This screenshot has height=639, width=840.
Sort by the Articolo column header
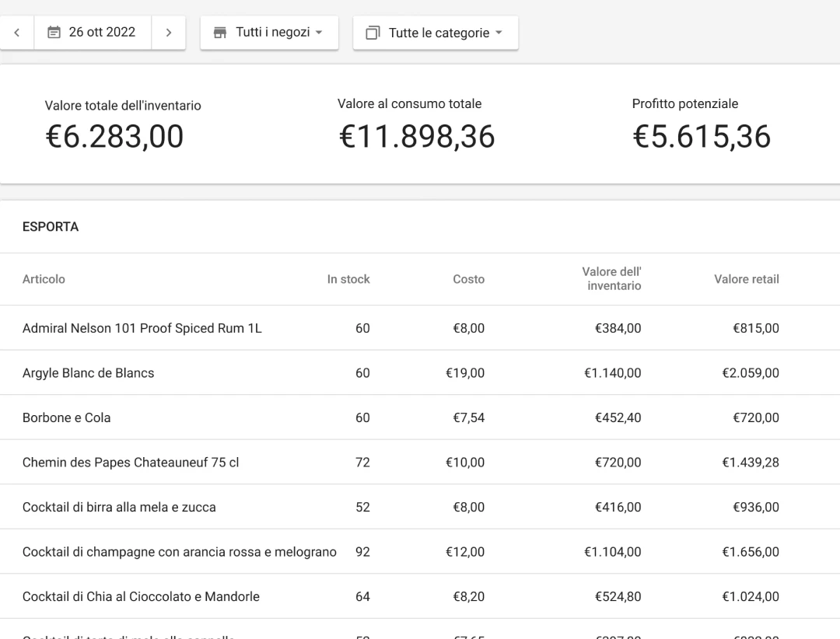44,279
